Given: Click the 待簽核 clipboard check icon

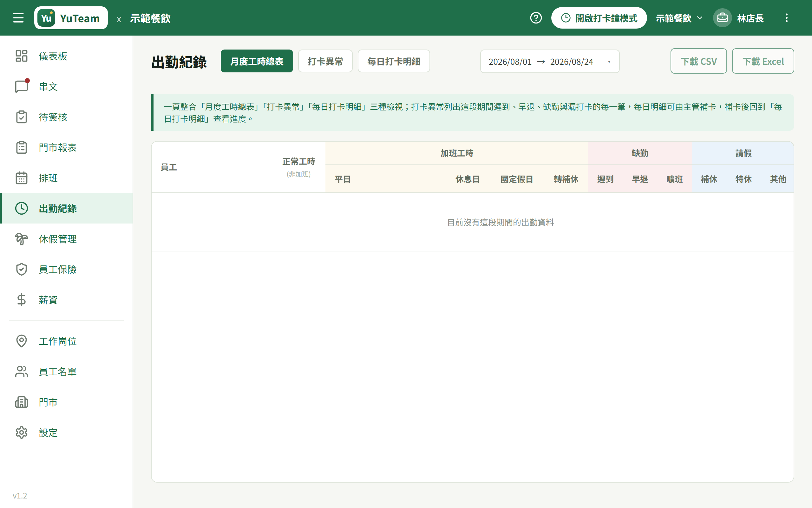Looking at the screenshot, I should [22, 117].
